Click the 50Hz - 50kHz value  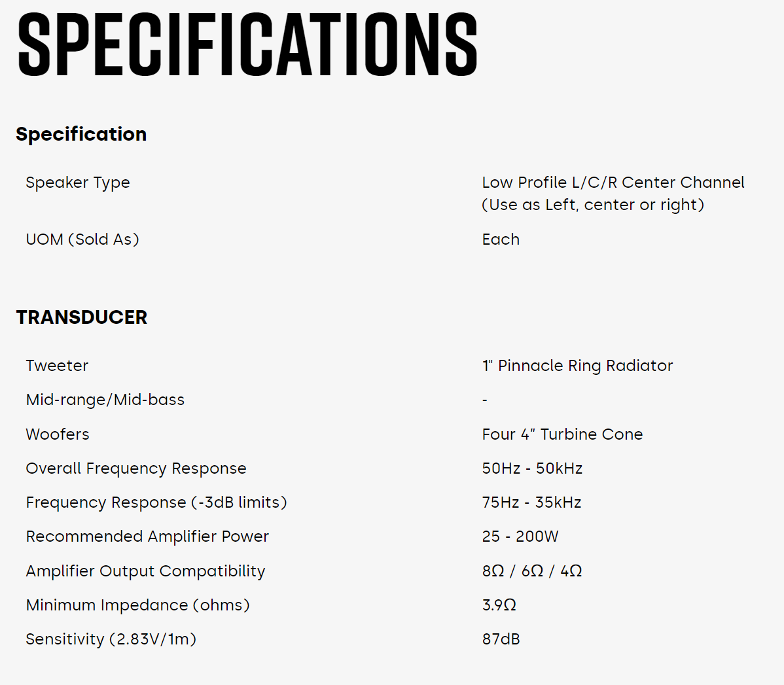[532, 468]
